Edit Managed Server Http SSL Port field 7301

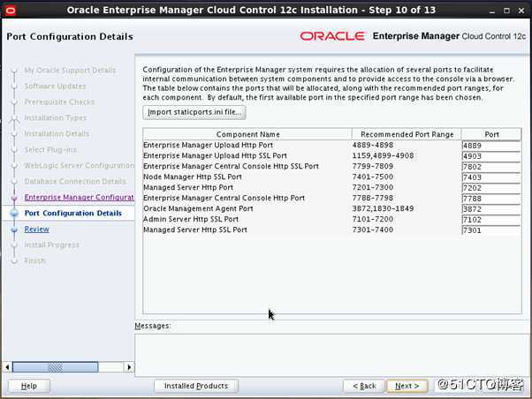(x=491, y=230)
